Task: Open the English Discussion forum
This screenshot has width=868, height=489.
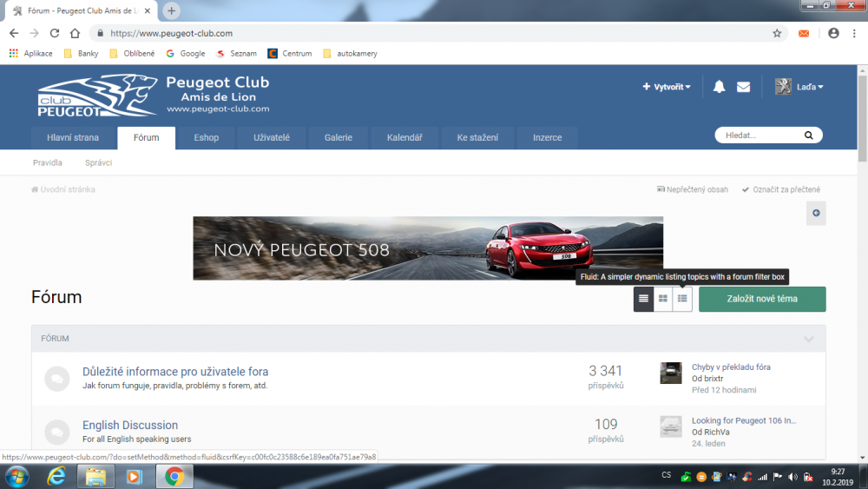Action: pyautogui.click(x=130, y=426)
